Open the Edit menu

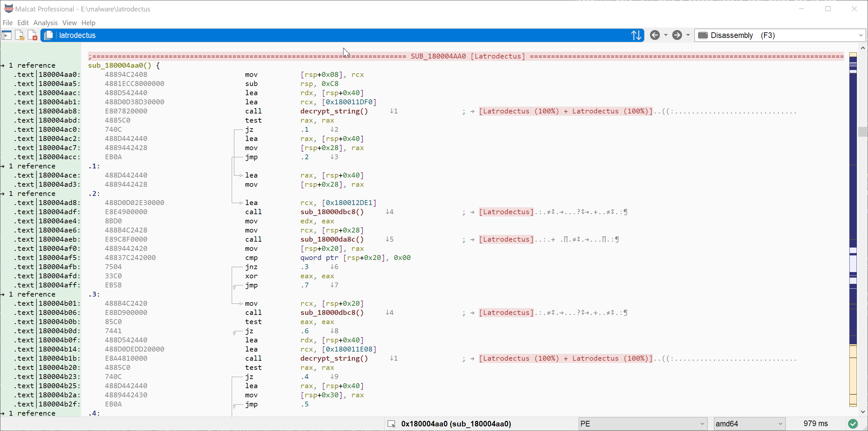pos(23,23)
